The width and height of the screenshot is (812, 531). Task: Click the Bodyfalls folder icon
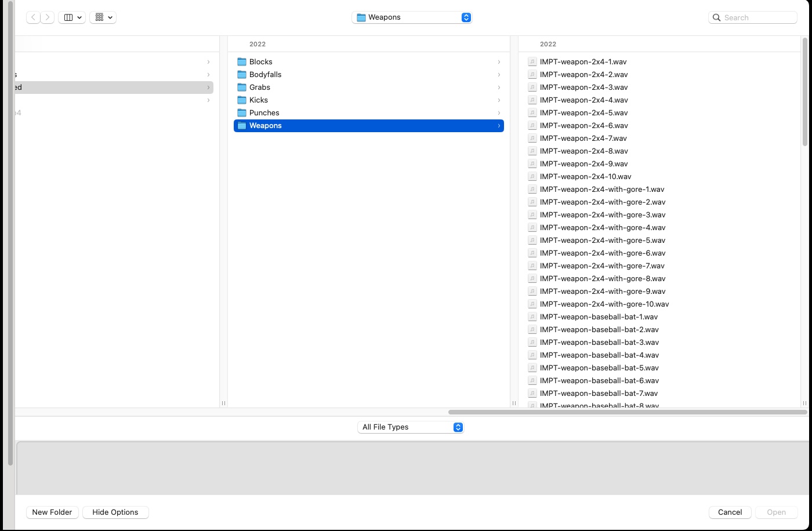(x=242, y=74)
